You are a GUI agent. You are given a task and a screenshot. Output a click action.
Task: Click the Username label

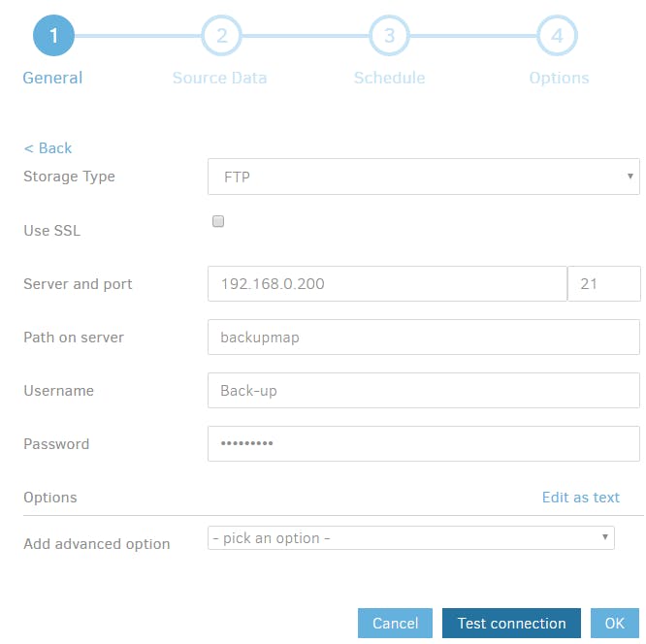click(x=58, y=391)
